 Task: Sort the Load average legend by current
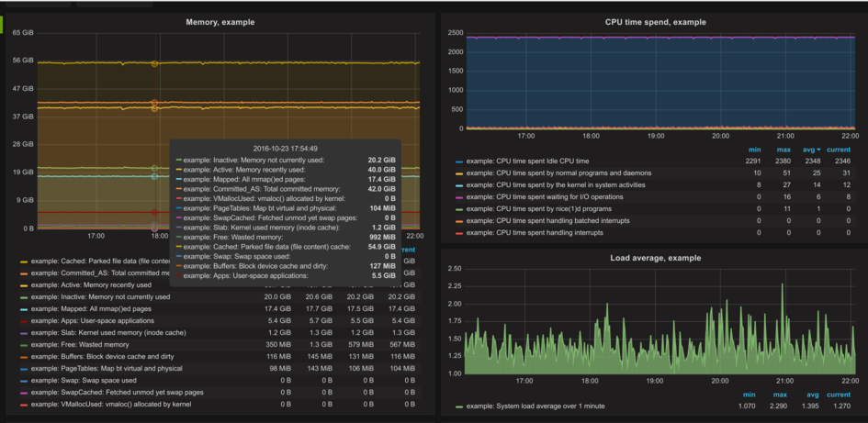[839, 395]
